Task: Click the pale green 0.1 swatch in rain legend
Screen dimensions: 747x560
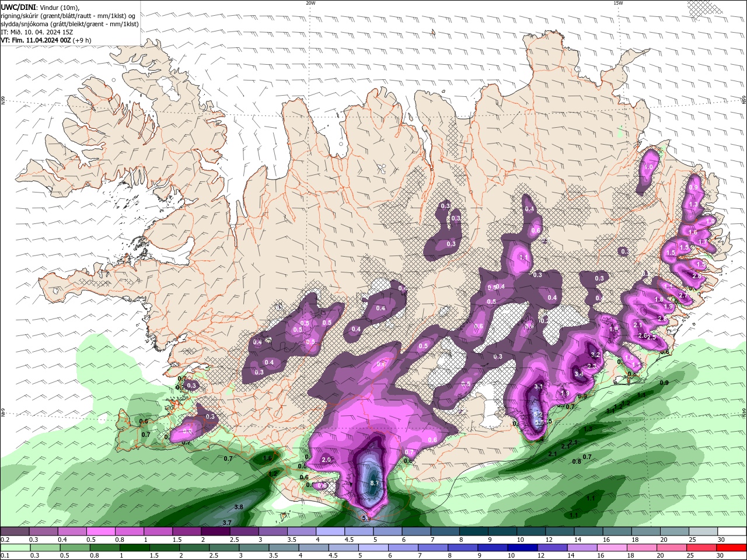Action: click(15, 548)
